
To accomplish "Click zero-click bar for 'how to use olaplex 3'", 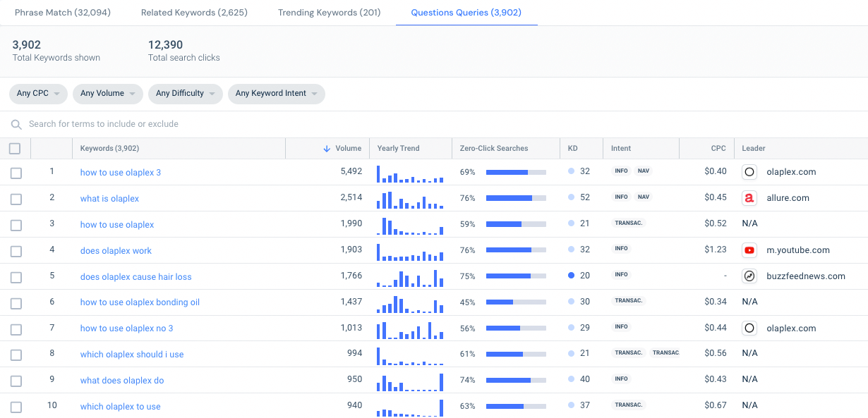I will coord(516,172).
